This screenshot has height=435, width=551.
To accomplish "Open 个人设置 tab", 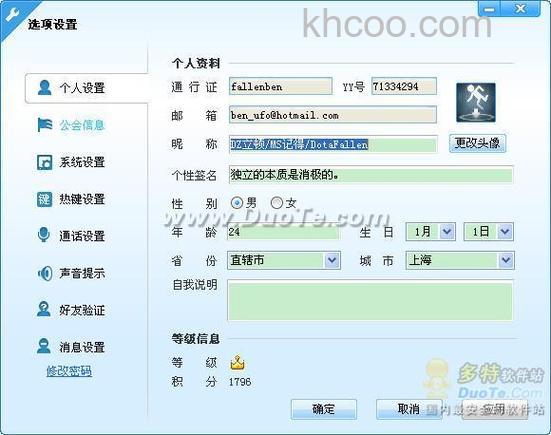I will tap(86, 88).
